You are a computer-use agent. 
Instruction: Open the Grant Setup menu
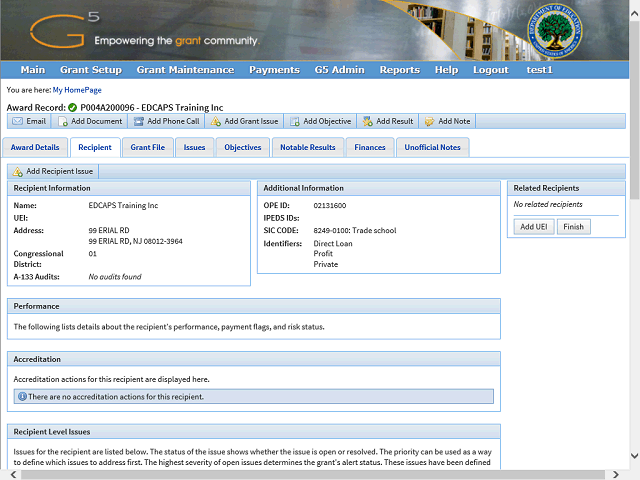point(91,70)
